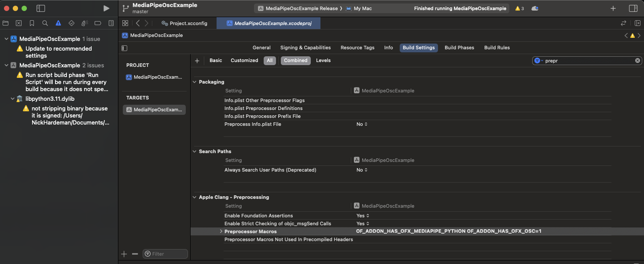Viewport: 644px width, 264px height.
Task: Hide the navigator sidebar panel
Action: 40,8
